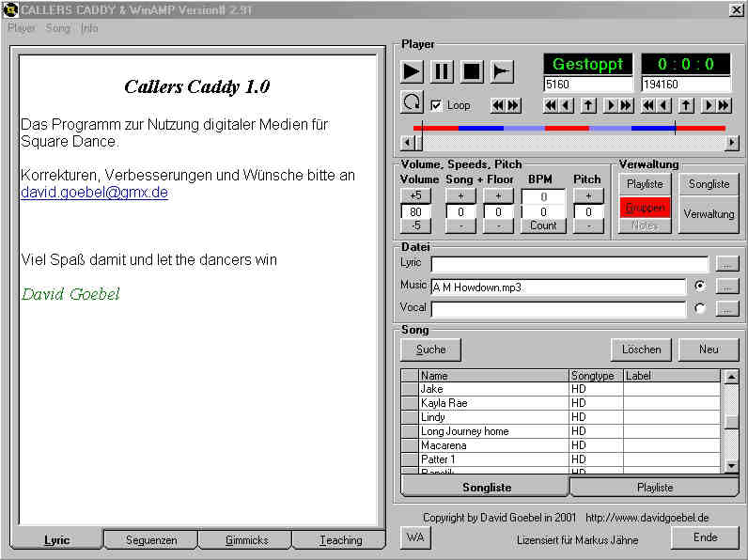Click the circular arrow repeat icon
Screen dimensions: 748x560
[412, 102]
